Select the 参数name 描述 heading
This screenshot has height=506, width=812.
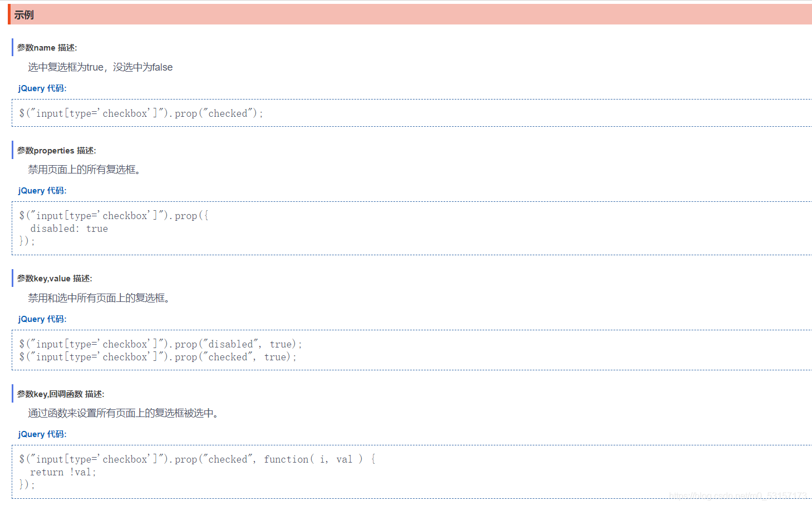coord(47,48)
